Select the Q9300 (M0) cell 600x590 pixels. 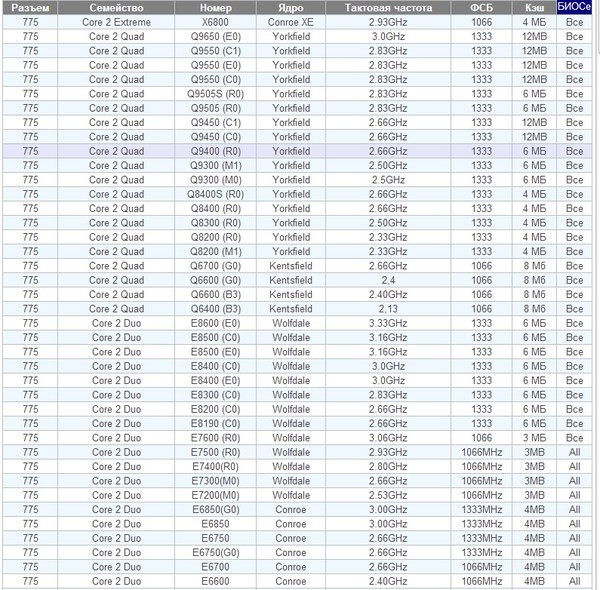pyautogui.click(x=215, y=180)
